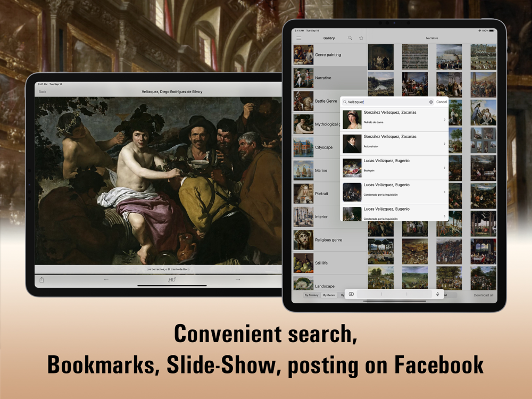
Task: Switch to the By Genre tab
Action: (x=329, y=295)
